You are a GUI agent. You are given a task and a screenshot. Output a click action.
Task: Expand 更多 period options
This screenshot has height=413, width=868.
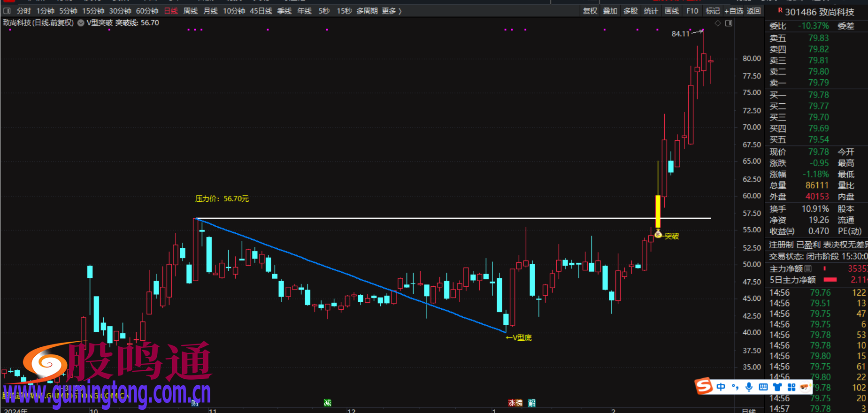coord(392,11)
